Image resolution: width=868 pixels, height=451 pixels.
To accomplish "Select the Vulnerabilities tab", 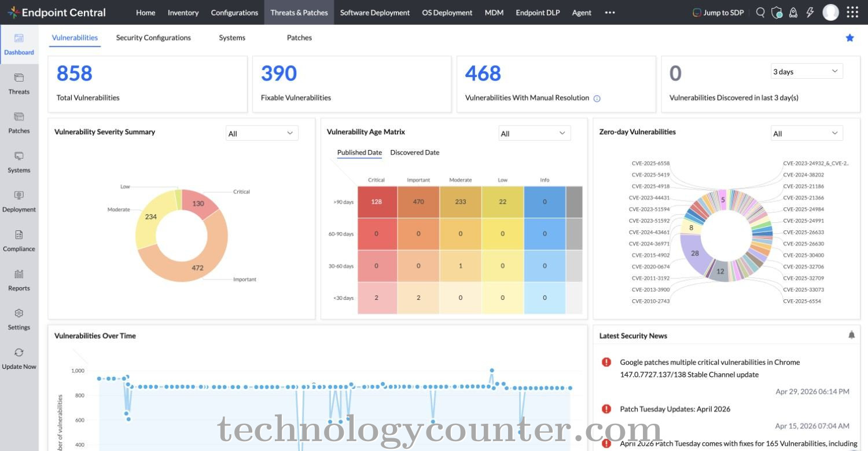I will 75,38.
